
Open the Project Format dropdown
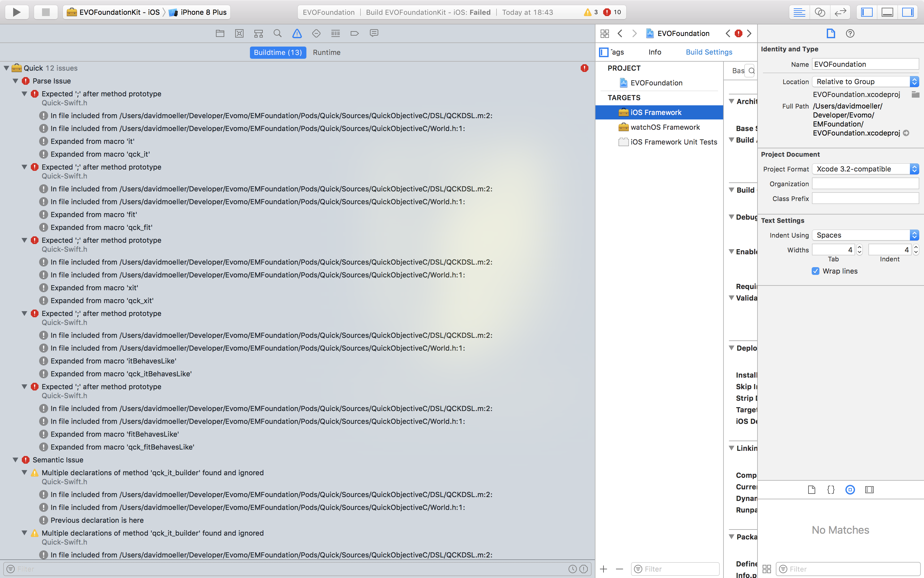pyautogui.click(x=866, y=169)
